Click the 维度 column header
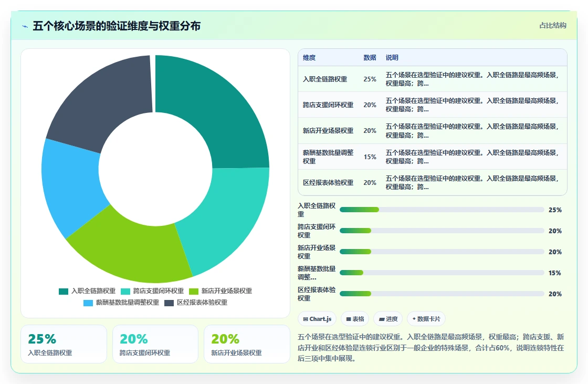The image size is (588, 384). coord(309,57)
